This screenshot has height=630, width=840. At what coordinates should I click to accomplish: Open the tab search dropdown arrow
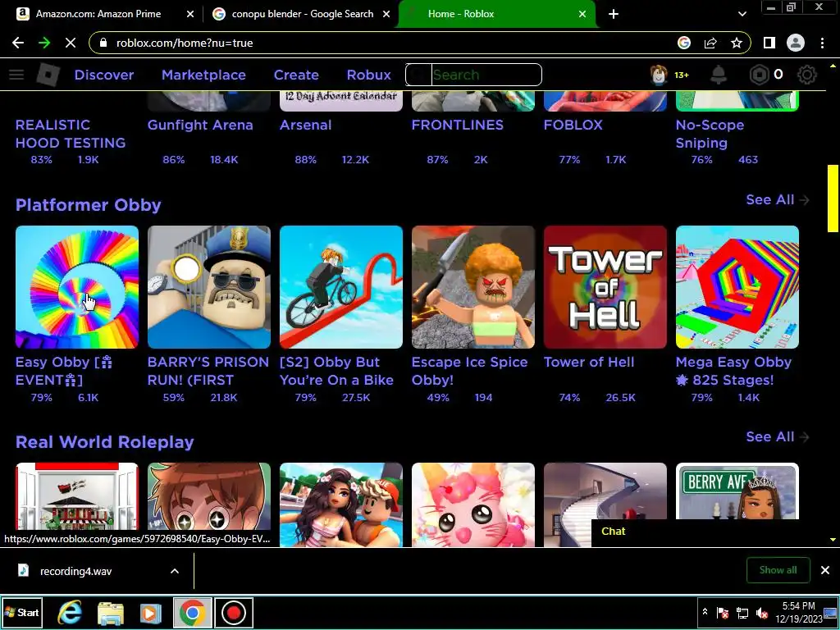click(742, 14)
